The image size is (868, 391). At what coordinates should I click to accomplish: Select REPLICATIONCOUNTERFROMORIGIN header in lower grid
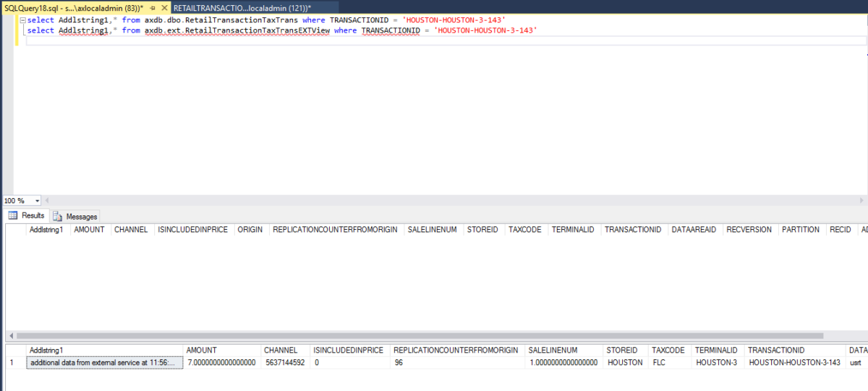point(458,350)
